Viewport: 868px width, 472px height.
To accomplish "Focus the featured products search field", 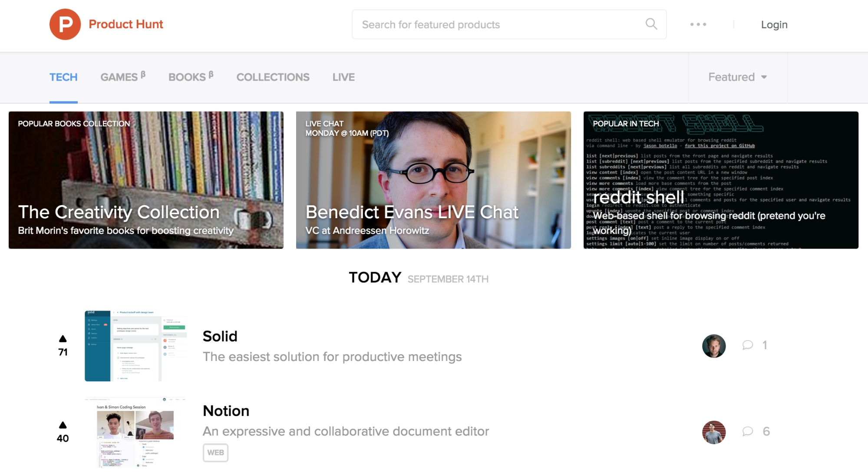I will click(x=499, y=25).
